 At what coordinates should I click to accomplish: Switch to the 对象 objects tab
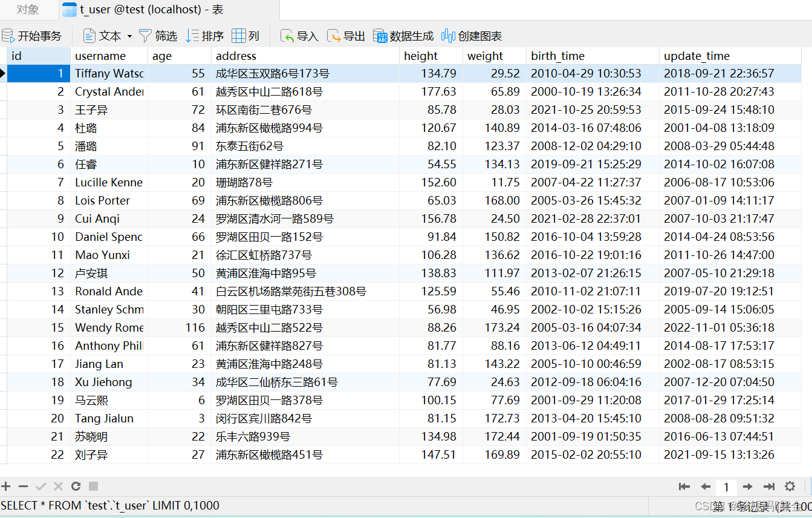pos(28,10)
